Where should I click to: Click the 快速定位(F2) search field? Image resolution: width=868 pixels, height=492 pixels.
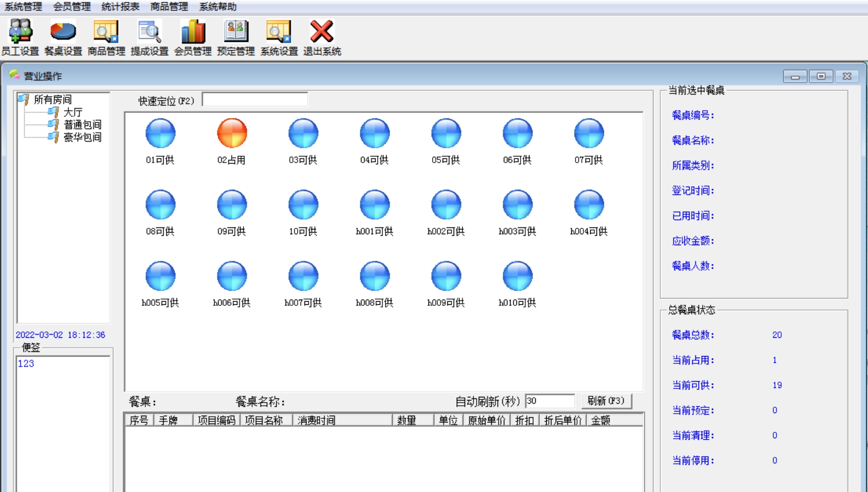pos(254,99)
